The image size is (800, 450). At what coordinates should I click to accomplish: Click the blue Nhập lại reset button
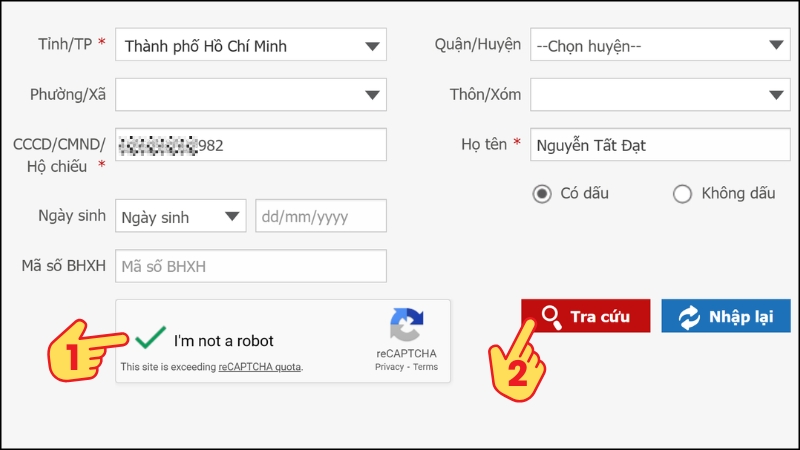point(726,316)
